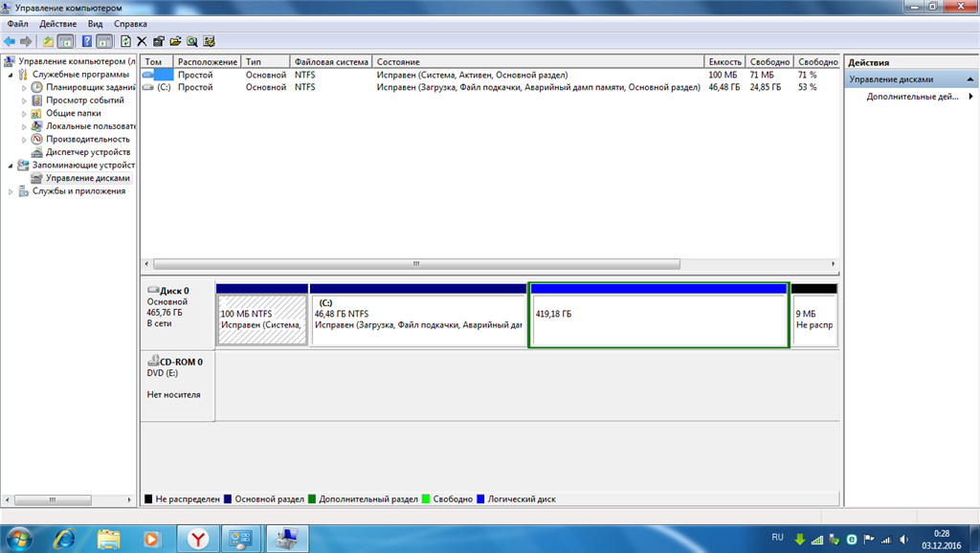The image size is (980, 553).
Task: Click the Основной раздел legend swatch
Action: pyautogui.click(x=228, y=499)
